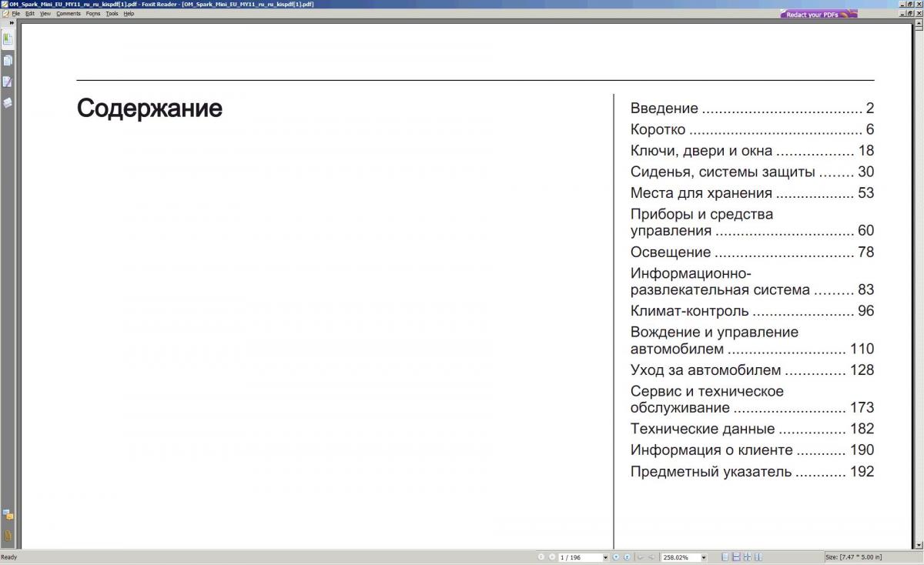Open the Bookmarks panel in the sidebar

point(8,38)
